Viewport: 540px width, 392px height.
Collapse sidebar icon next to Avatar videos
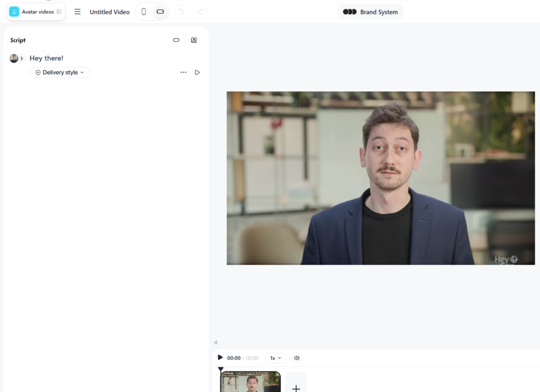[x=59, y=12]
